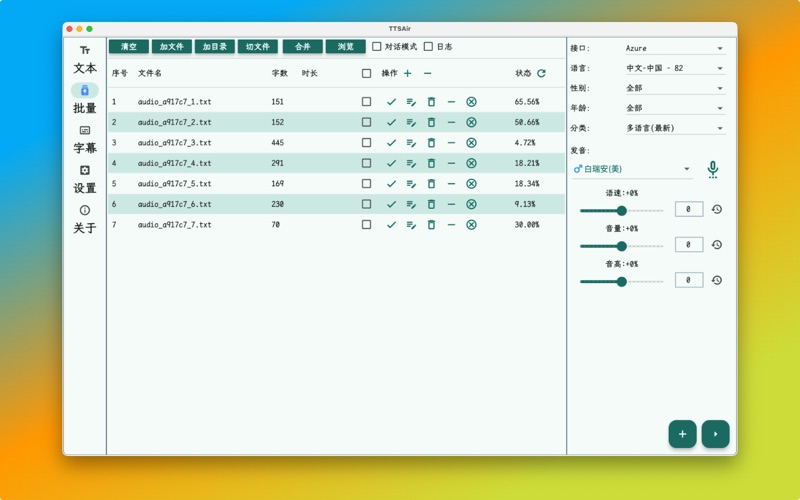Expand the 性别 dropdown
Viewport: 800px width, 500px height.
pos(674,88)
